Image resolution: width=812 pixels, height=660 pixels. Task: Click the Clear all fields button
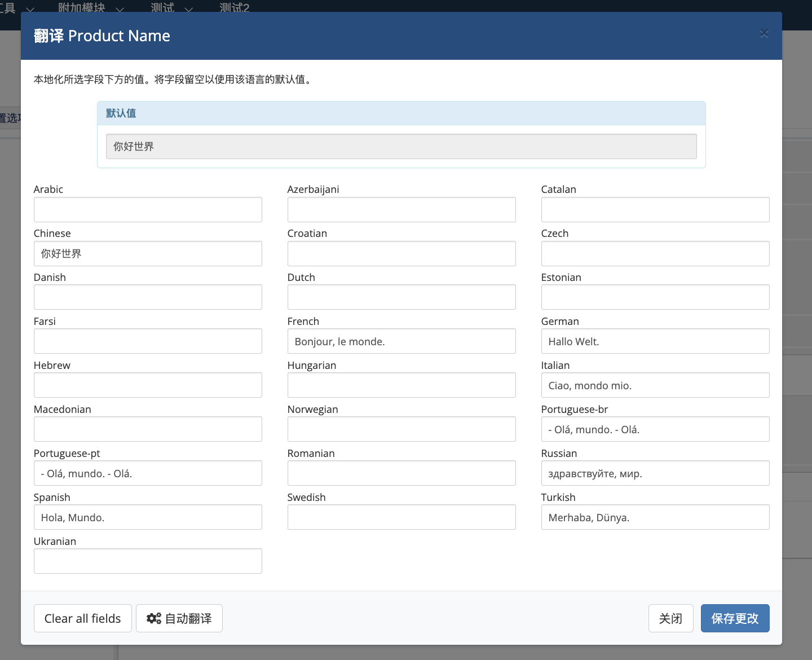(x=83, y=618)
